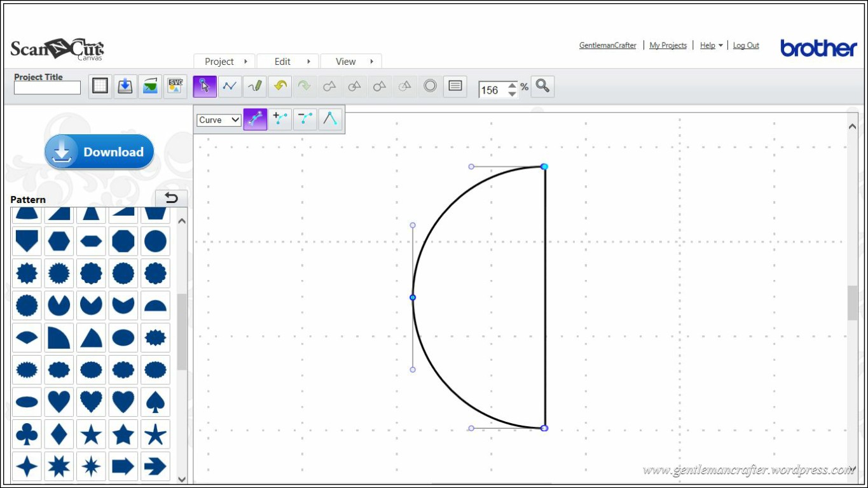Open the Project menu
Screen dimensions: 868x488
click(224, 62)
